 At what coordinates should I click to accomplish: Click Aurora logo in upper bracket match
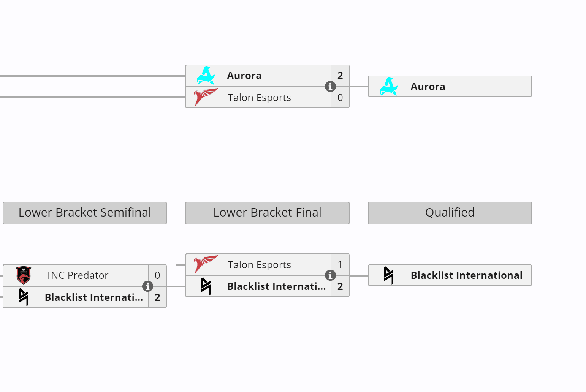click(206, 76)
